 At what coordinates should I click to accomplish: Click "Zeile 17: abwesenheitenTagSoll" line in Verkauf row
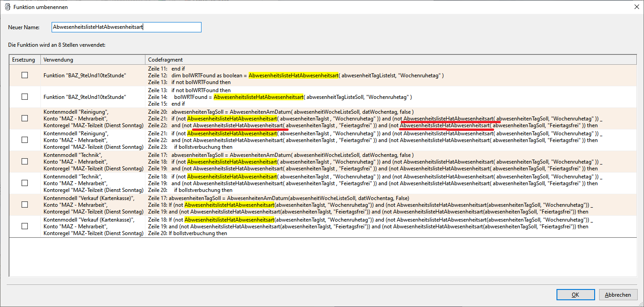(x=279, y=198)
